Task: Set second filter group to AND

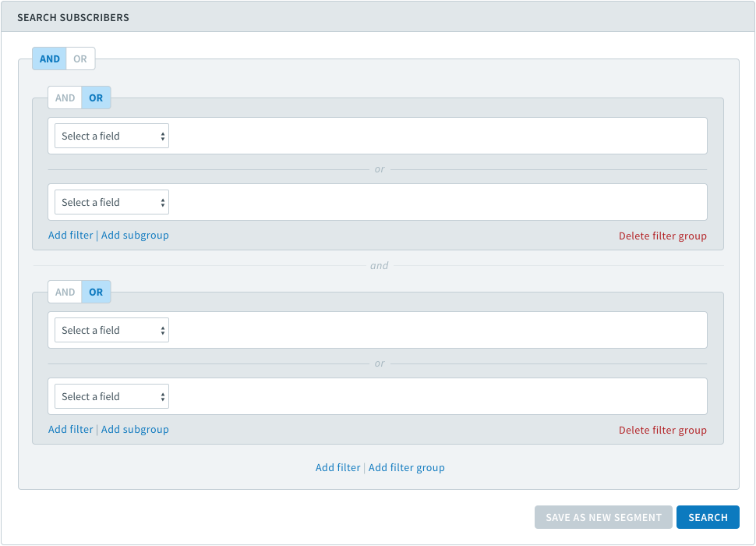Action: pos(65,292)
